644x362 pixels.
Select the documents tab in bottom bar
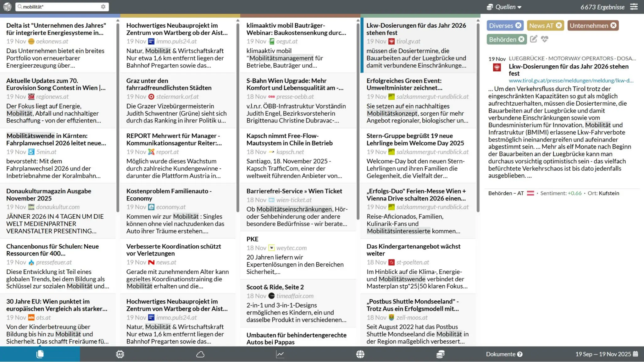(40, 354)
